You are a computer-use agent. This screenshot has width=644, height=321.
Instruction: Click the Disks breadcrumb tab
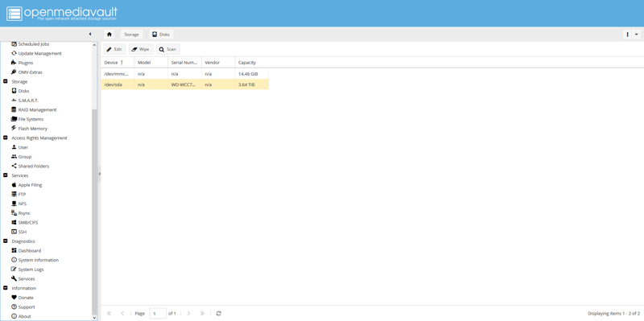(161, 35)
